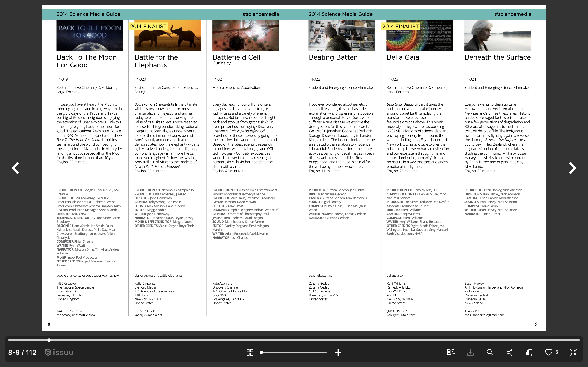
Task: Open the googlelunarxprize.org/education/domeshow link
Action: [87, 275]
